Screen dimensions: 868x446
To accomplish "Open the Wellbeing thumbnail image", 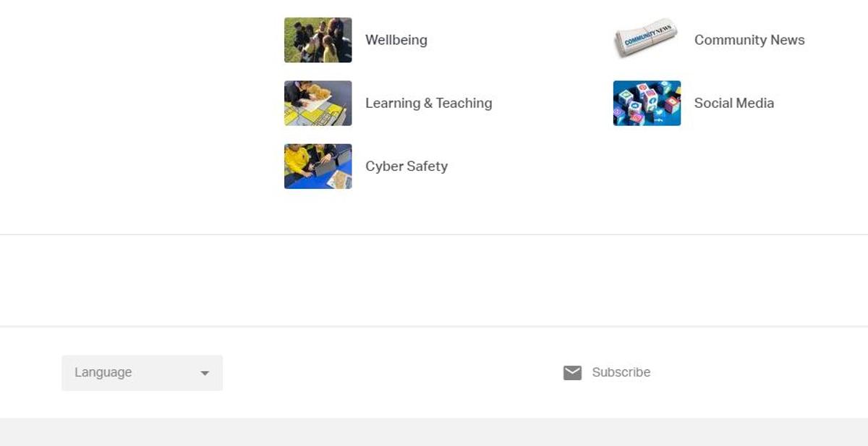I will pos(318,40).
